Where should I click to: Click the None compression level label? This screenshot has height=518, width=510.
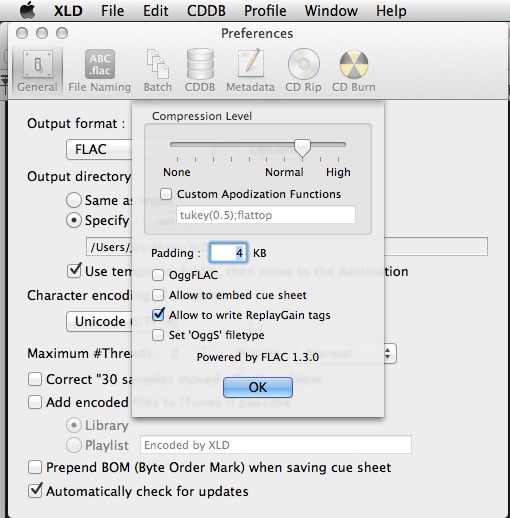(177, 172)
